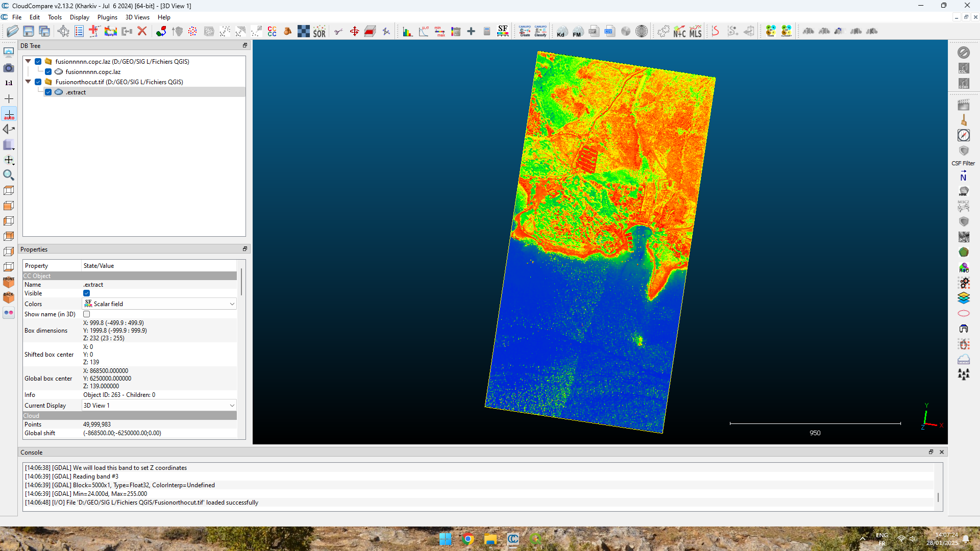The width and height of the screenshot is (980, 551).
Task: Open the SOR filter tool
Action: [x=320, y=32]
